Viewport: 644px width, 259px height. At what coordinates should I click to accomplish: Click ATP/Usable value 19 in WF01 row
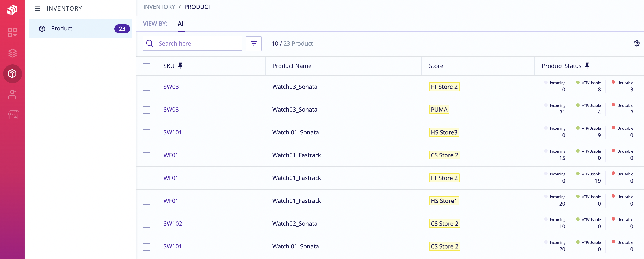pyautogui.click(x=597, y=181)
